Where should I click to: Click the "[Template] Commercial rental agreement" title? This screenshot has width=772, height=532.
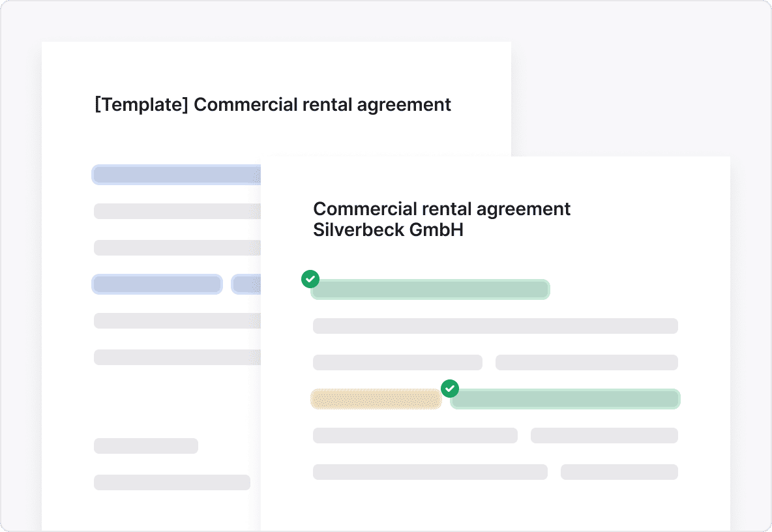click(273, 104)
